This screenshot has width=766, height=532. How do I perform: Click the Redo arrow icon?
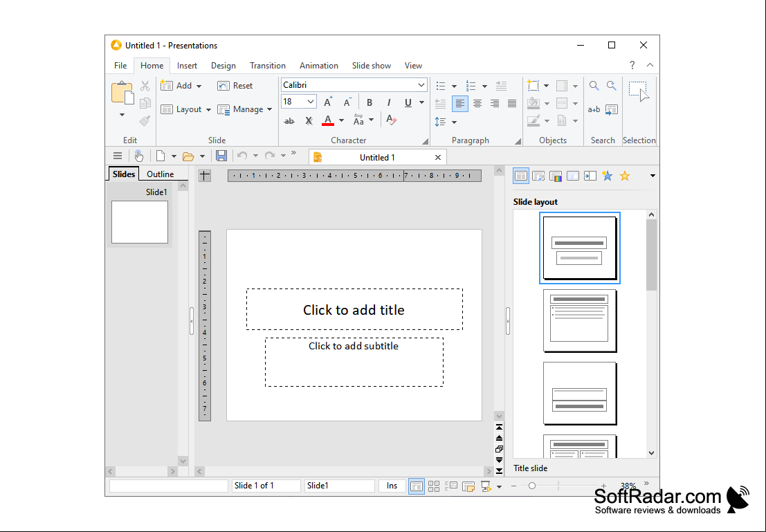(269, 156)
